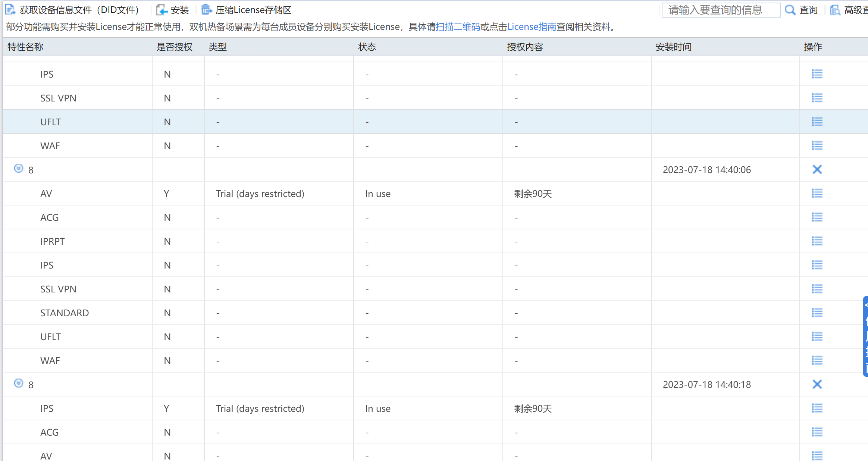Expand the blue side panel tab at right edge
The image size is (868, 461).
tap(865, 336)
